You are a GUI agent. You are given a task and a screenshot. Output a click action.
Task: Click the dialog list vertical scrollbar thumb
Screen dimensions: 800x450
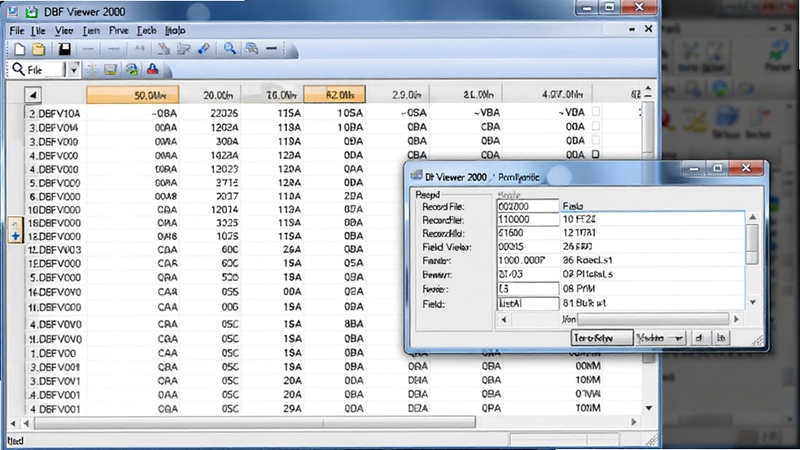pos(753,244)
